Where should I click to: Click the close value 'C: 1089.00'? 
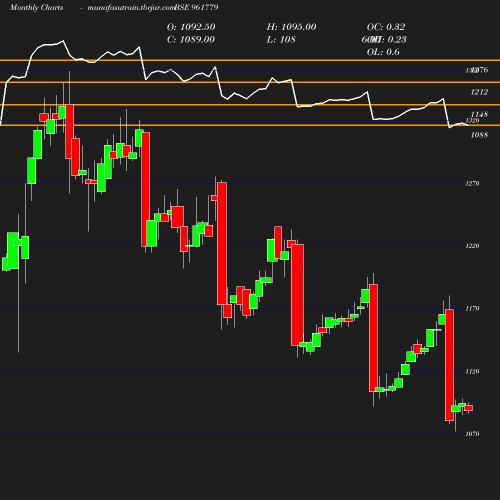point(191,40)
